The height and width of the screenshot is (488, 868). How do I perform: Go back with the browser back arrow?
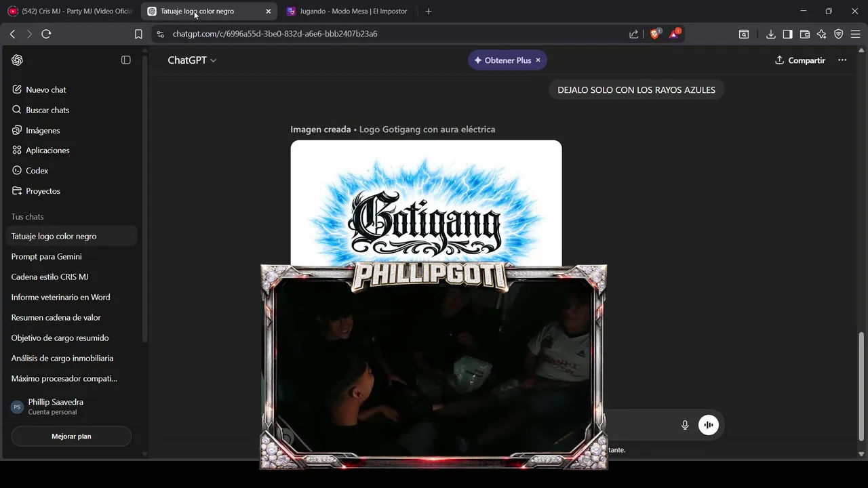[x=12, y=34]
